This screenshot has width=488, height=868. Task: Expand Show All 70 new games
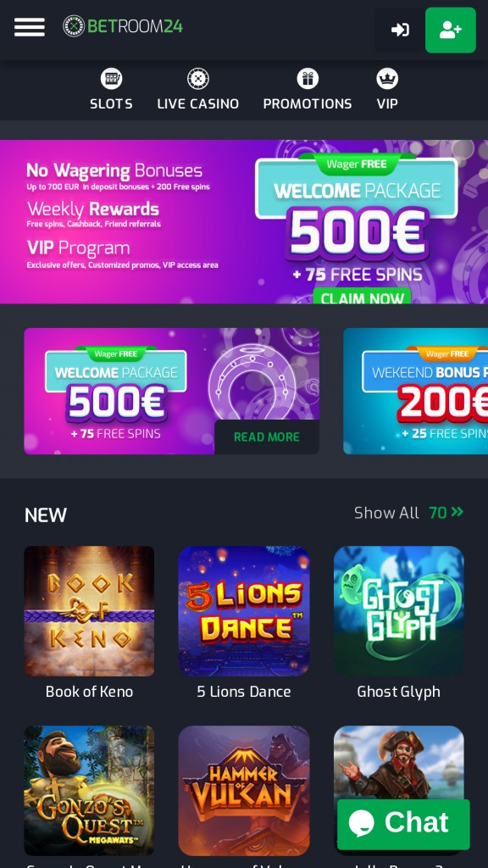coord(409,513)
